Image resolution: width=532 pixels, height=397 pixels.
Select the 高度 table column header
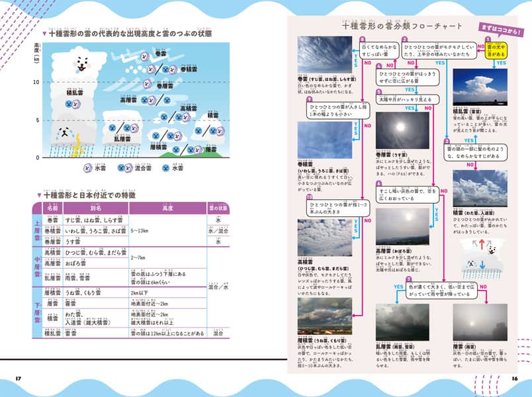[167, 208]
